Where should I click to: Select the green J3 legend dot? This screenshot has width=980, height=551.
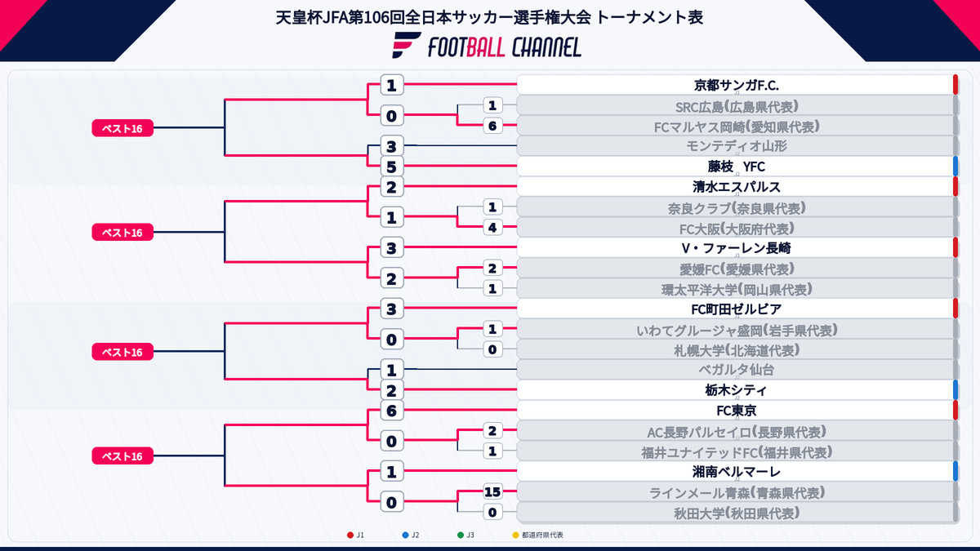460,535
